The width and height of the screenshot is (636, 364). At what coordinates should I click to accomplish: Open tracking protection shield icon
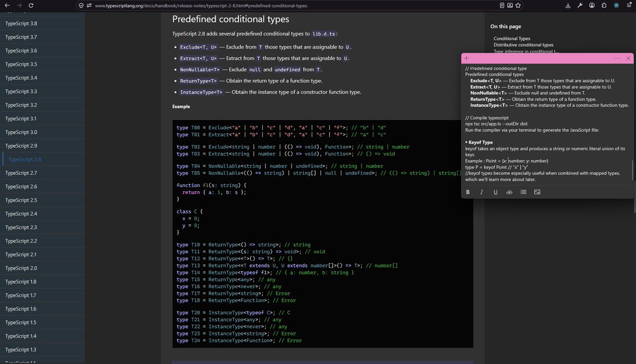81,5
